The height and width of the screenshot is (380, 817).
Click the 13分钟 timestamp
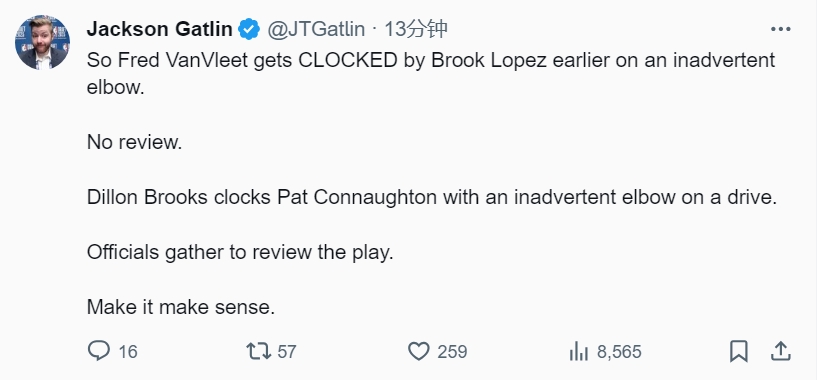pos(416,29)
